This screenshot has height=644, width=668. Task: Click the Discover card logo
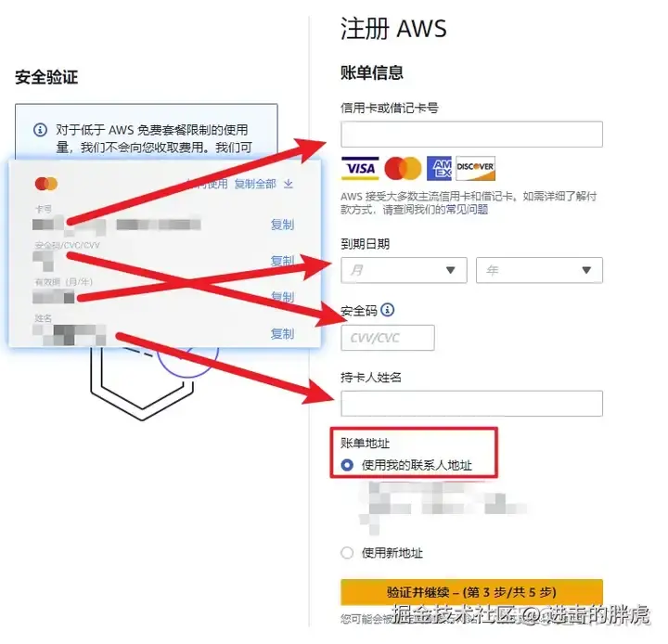[x=475, y=168]
